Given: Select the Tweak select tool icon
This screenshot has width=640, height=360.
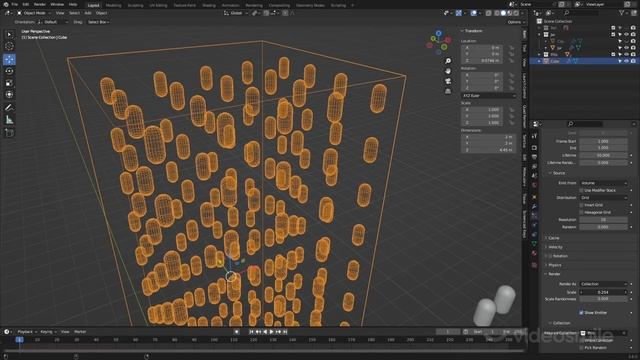Looking at the screenshot, I should (9, 35).
